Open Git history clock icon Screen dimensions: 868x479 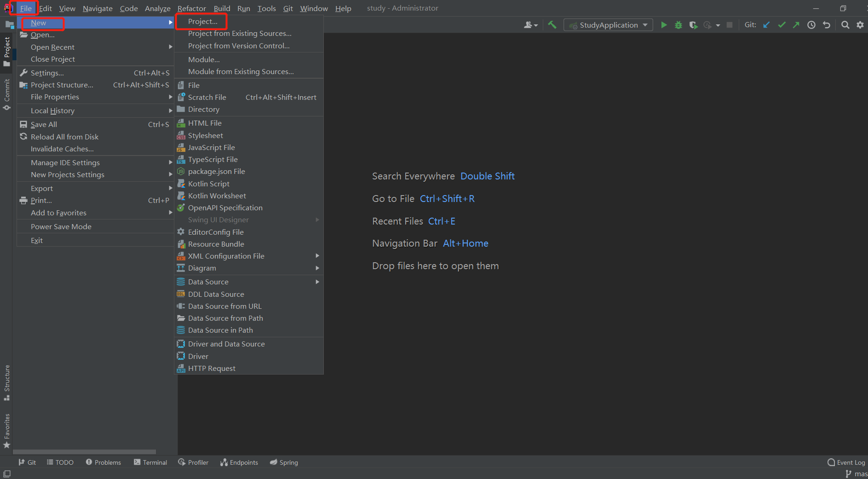pos(811,25)
